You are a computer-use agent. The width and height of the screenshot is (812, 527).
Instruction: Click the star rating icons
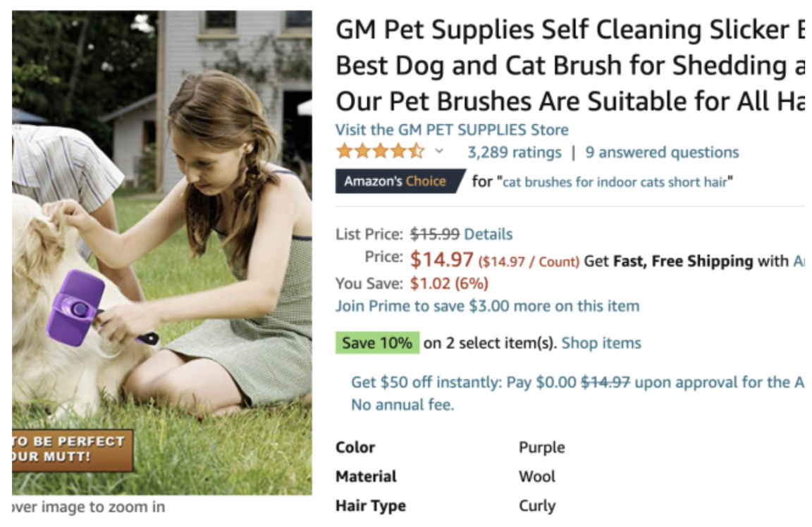[380, 151]
